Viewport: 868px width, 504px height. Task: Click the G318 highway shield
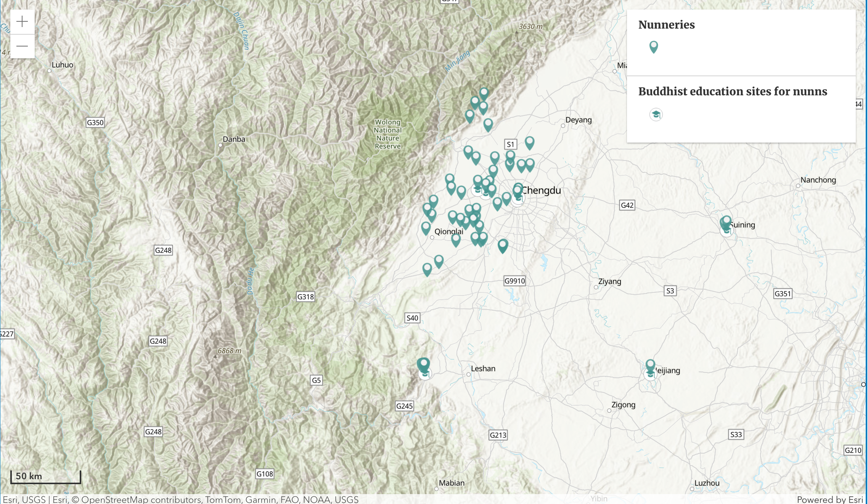pos(305,297)
